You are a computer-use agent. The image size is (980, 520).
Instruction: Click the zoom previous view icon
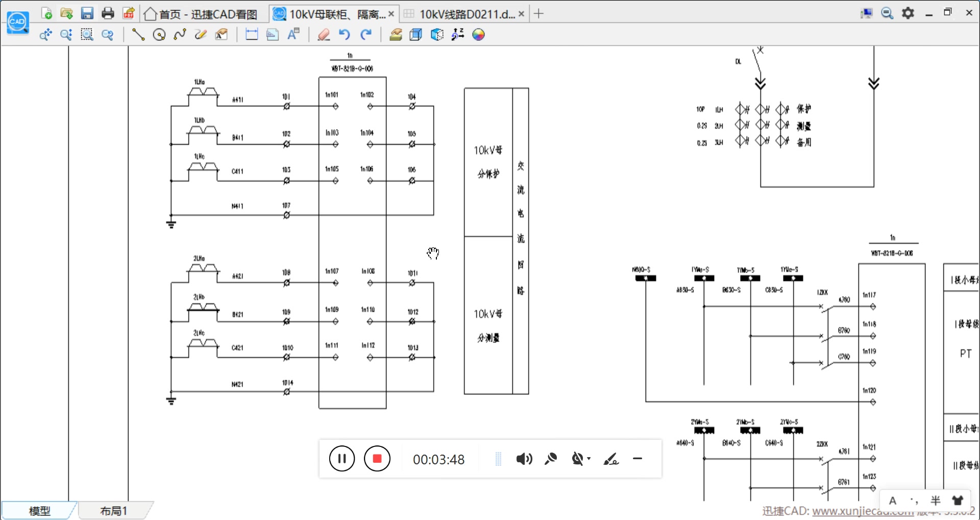(108, 35)
